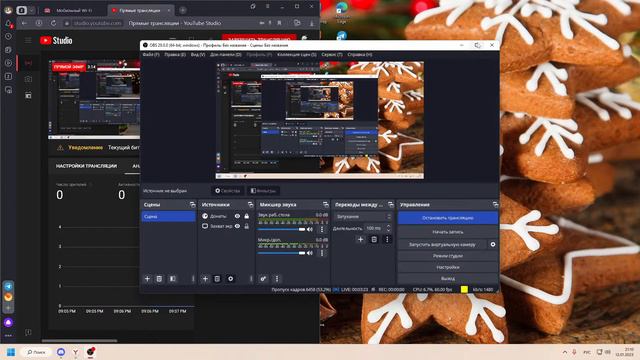Screen dimensions: 640x360
Task: Pop out the Управление dock panel
Action: 495,204
